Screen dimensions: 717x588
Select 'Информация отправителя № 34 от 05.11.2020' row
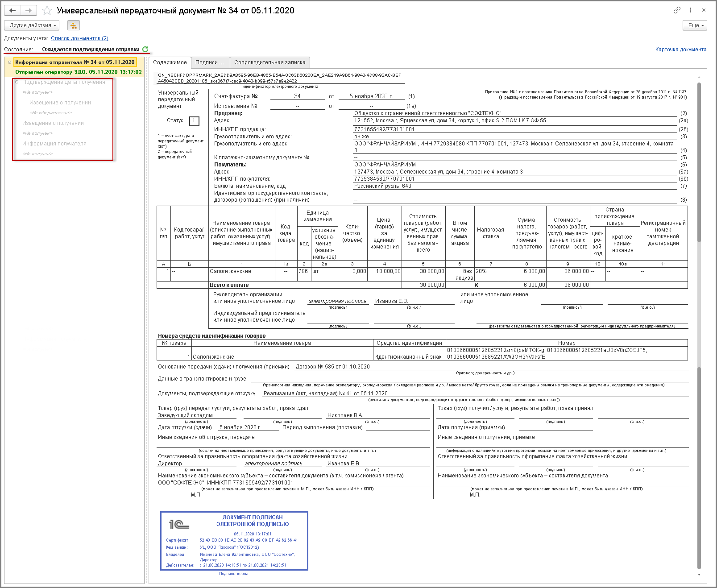coord(75,62)
